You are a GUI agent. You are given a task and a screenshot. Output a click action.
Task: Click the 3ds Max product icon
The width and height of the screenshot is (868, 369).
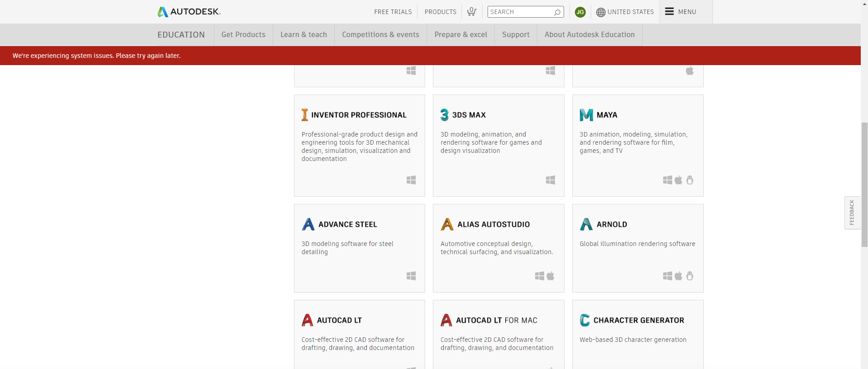click(x=445, y=115)
